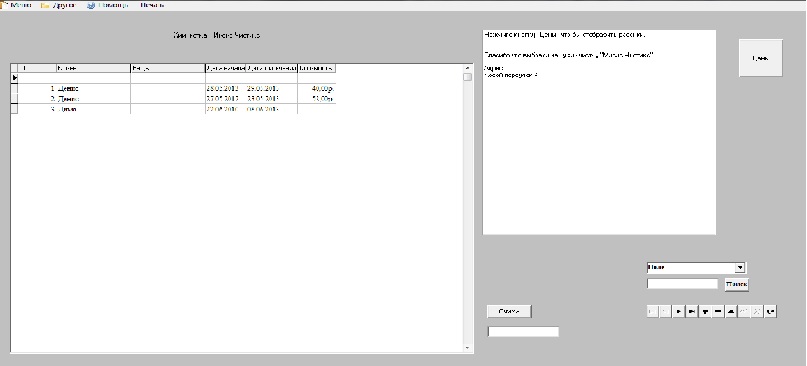Click the row selector box of row 3
Viewport: 807px width, 366px height.
pos(14,109)
